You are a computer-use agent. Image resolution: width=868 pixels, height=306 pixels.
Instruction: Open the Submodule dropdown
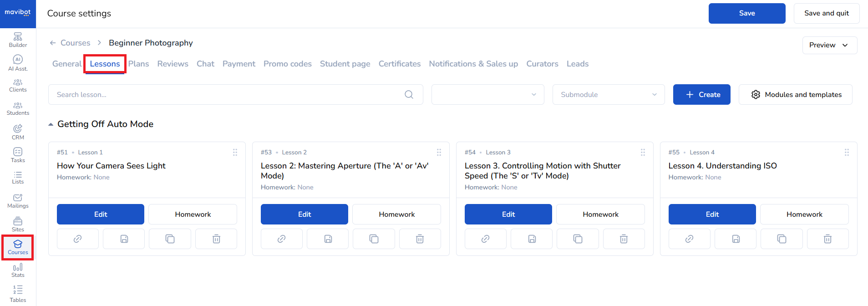pyautogui.click(x=608, y=95)
